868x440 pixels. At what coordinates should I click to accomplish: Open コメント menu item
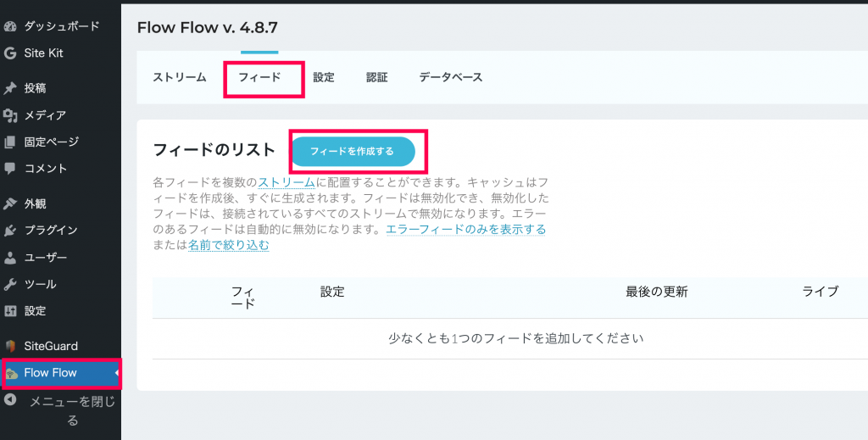point(46,168)
